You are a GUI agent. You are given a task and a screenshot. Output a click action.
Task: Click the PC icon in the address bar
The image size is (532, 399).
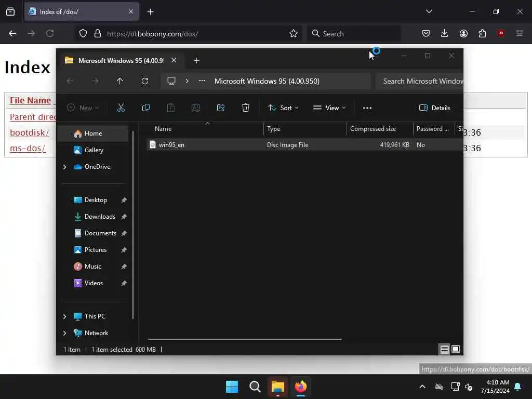click(171, 81)
